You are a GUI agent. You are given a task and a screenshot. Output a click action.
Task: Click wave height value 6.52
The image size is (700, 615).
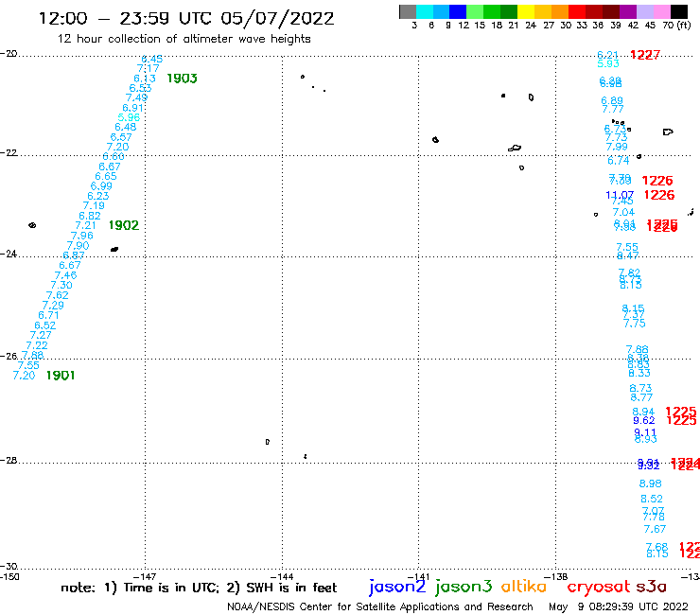pyautogui.click(x=45, y=325)
